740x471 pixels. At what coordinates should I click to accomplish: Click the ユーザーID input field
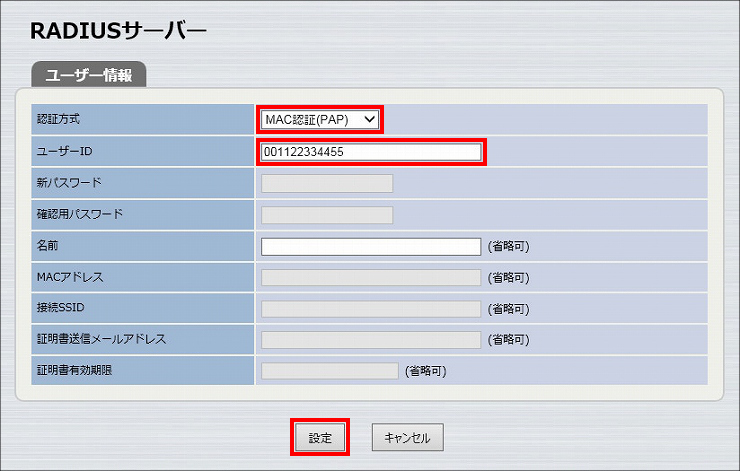371,152
